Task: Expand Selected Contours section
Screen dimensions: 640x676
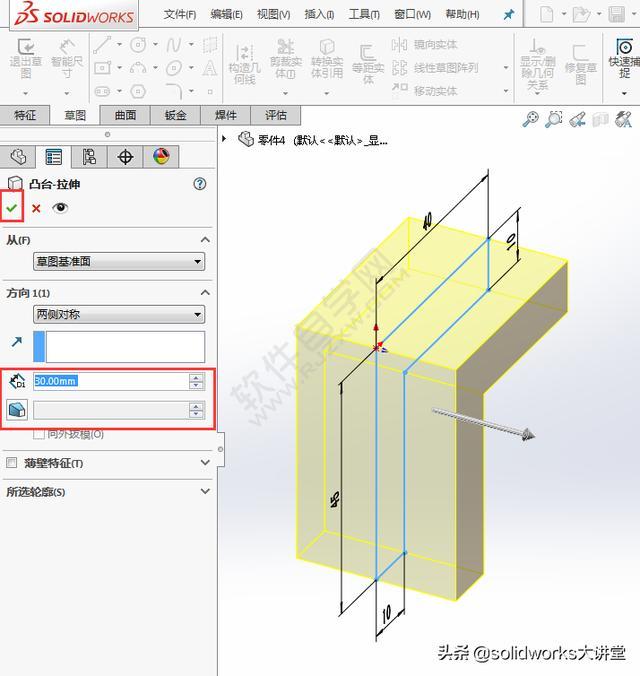Action: click(x=205, y=491)
